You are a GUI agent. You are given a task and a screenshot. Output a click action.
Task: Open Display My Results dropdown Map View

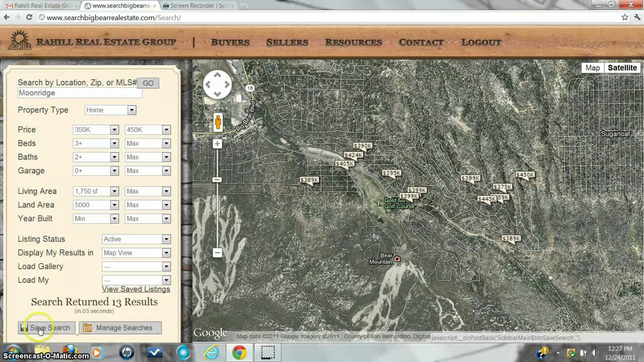[x=136, y=253]
